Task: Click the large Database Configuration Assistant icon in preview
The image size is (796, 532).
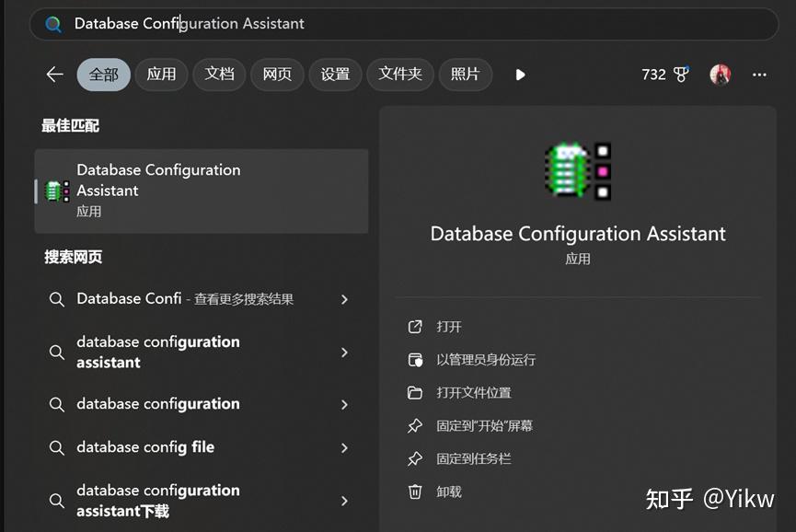Action: pos(578,170)
